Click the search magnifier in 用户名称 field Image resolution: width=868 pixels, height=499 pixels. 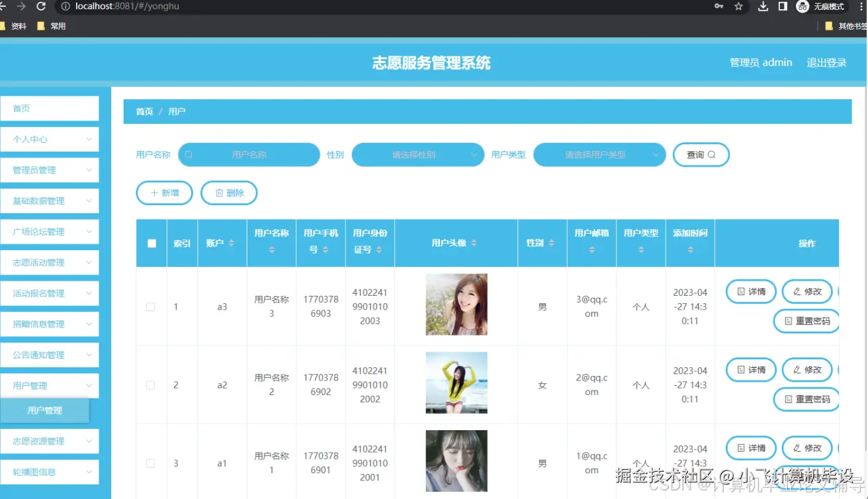189,155
